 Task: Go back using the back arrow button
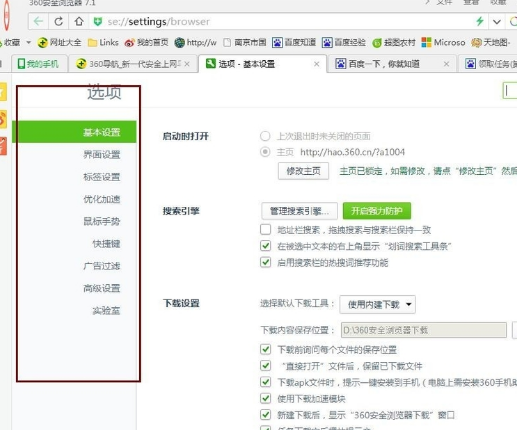point(39,22)
